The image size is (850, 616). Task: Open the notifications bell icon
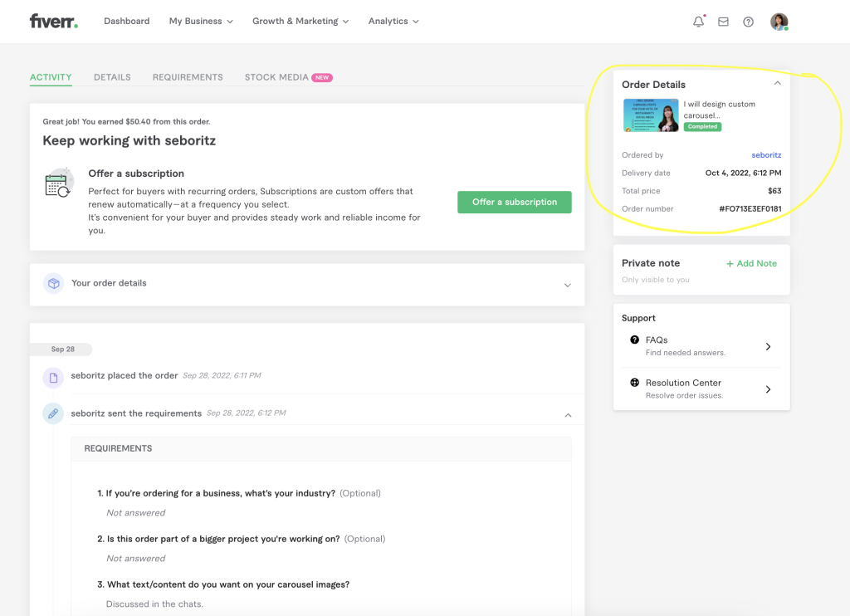pos(698,22)
